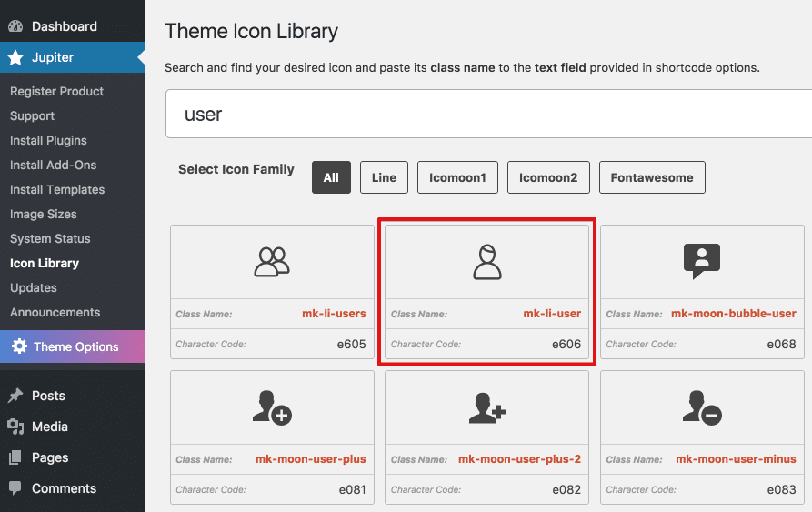The image size is (812, 512).
Task: Click the Theme Options gear icon
Action: pyautogui.click(x=18, y=346)
